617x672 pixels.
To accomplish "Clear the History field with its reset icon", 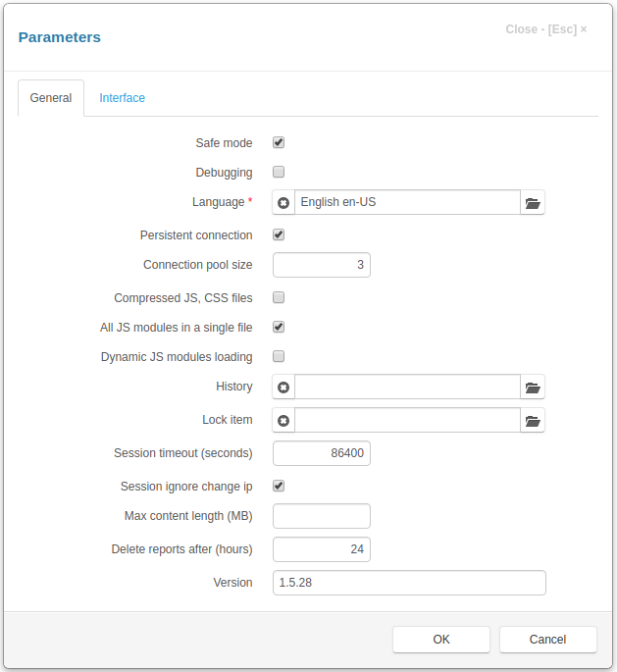I will [x=283, y=387].
